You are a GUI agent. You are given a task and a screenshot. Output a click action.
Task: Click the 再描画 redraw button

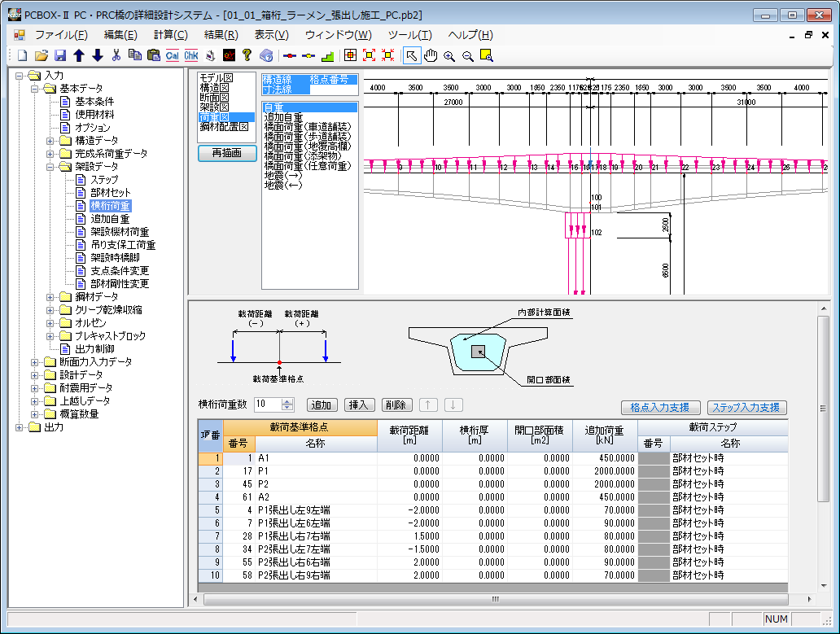coord(227,153)
